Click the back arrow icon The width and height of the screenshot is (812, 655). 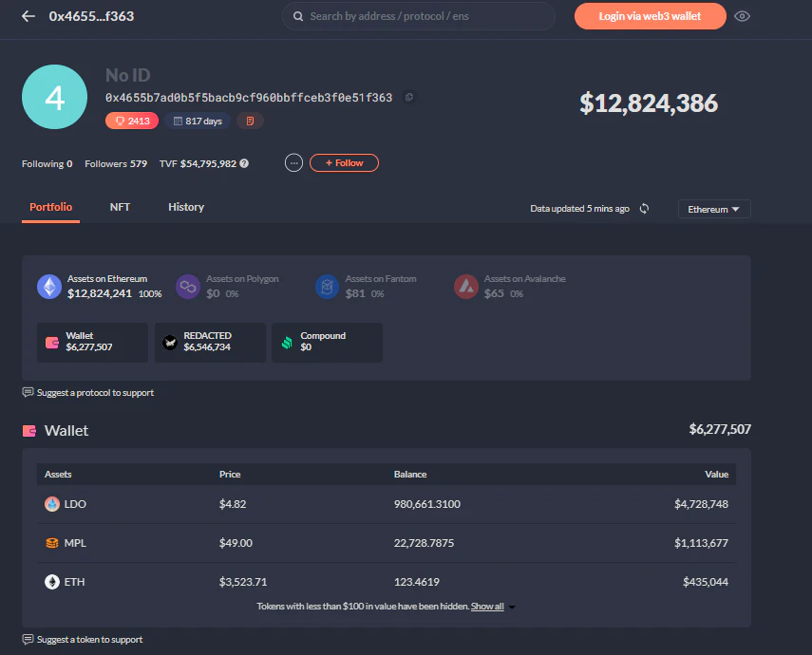(x=28, y=16)
